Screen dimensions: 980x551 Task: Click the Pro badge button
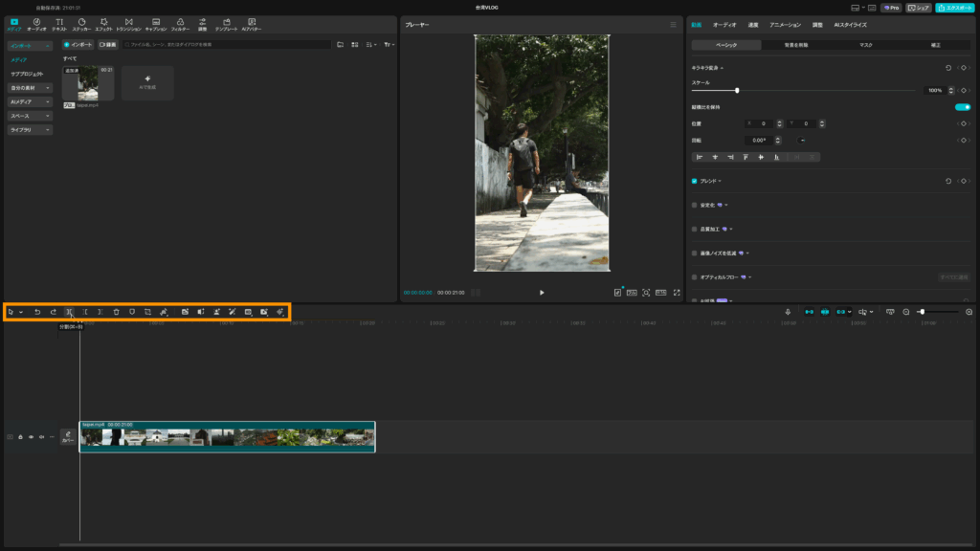pos(891,8)
